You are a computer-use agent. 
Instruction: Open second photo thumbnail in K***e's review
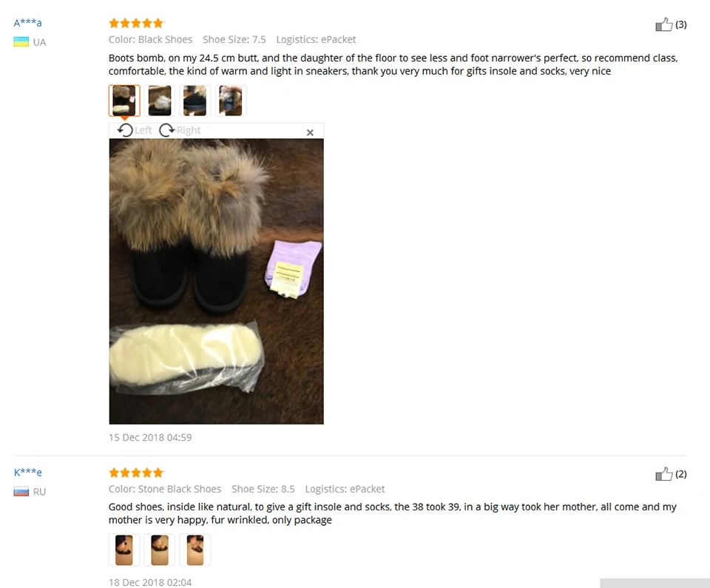(160, 550)
